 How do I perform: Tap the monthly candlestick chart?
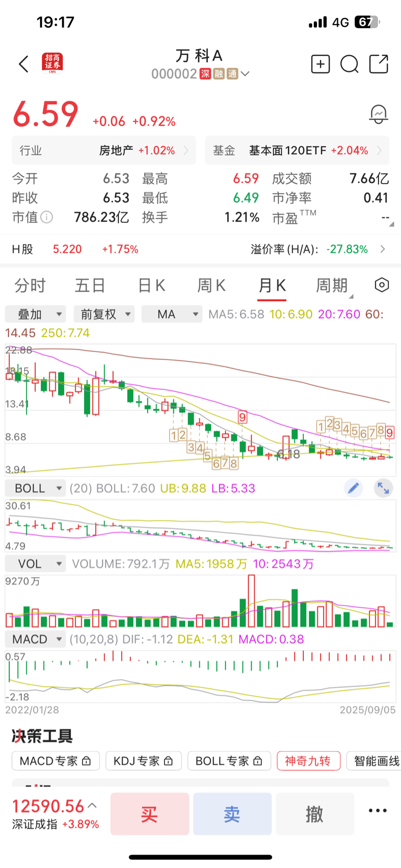point(200,410)
